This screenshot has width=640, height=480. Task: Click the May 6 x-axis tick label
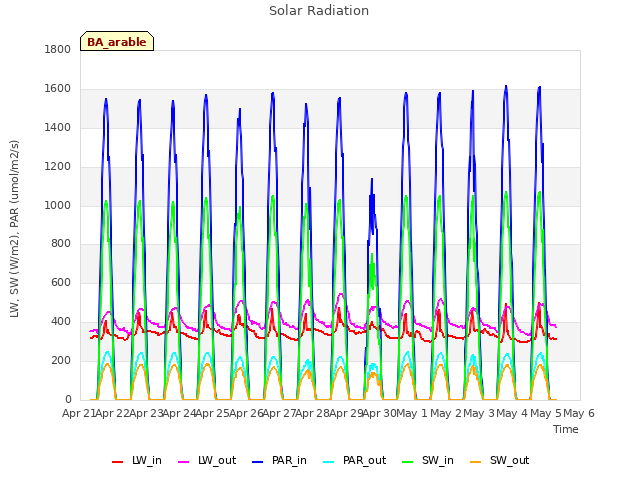pos(579,413)
